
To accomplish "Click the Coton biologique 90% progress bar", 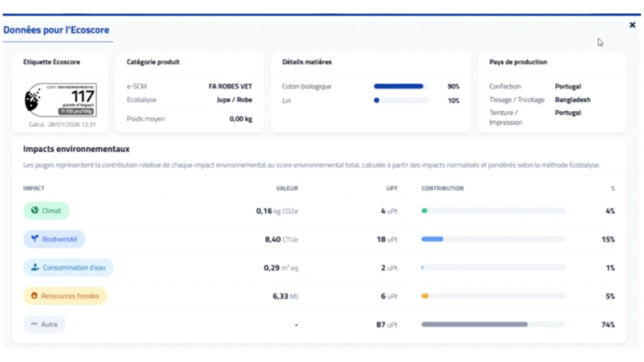I will pyautogui.click(x=401, y=86).
